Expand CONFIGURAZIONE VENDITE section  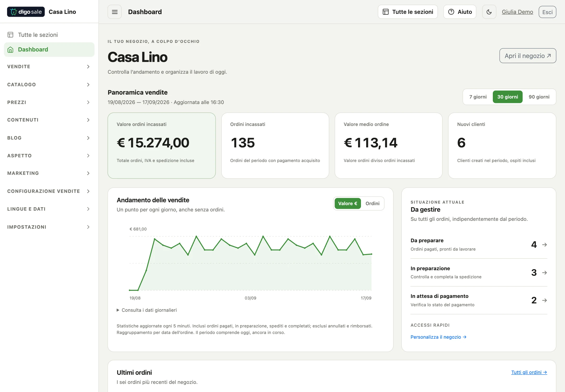[49, 191]
